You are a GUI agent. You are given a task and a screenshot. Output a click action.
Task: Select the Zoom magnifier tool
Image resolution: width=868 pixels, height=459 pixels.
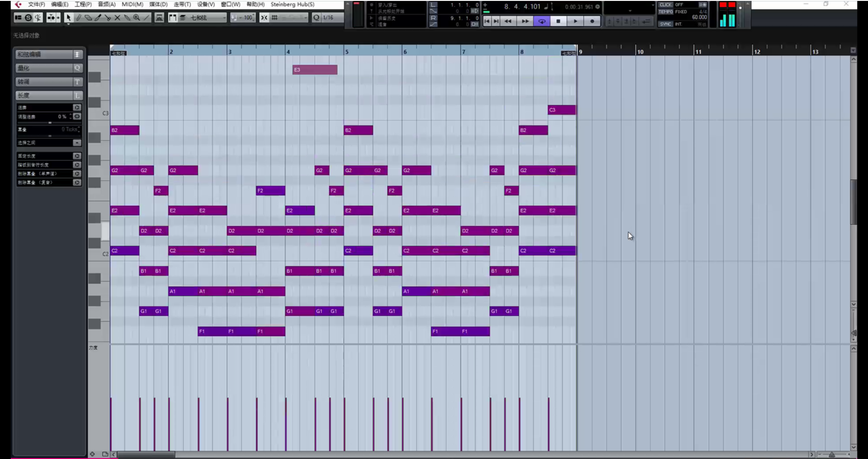click(137, 18)
